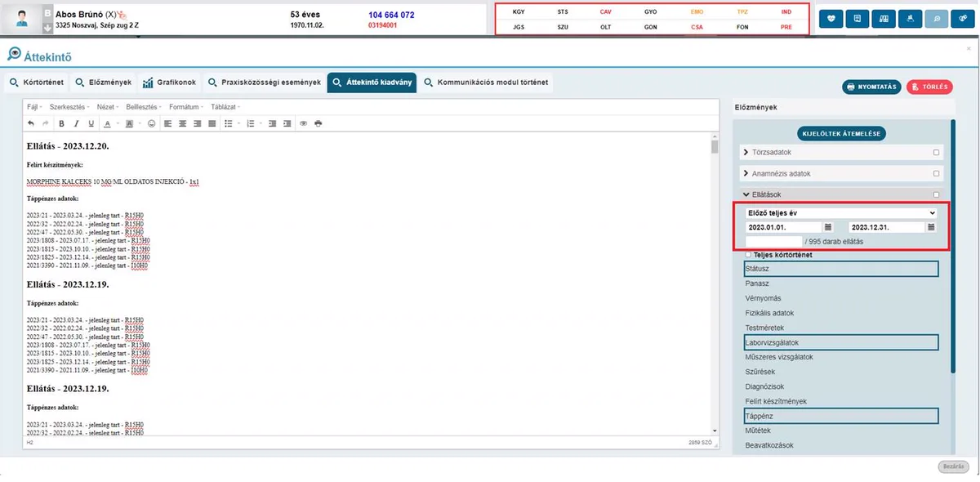Open the Előző teljes év period dropdown
Screen dimensions: 980x482
[x=840, y=212]
